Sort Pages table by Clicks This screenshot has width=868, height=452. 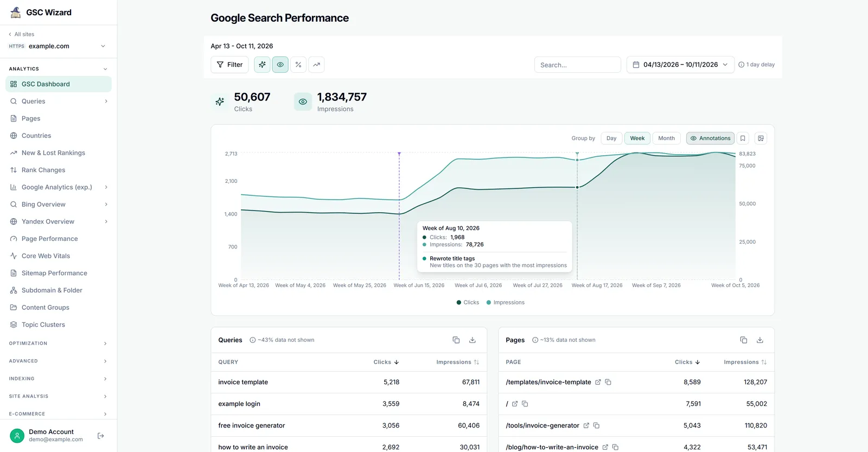[x=687, y=362]
